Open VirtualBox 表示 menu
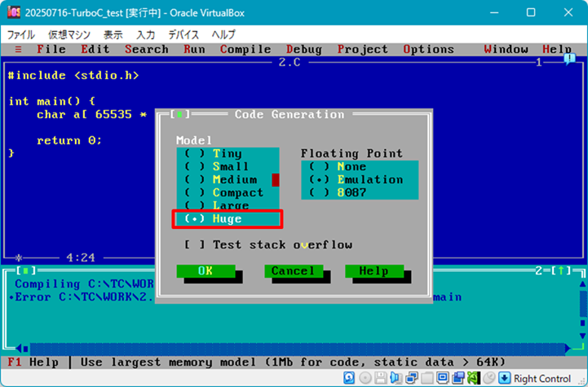The height and width of the screenshot is (387, 588). pos(113,34)
